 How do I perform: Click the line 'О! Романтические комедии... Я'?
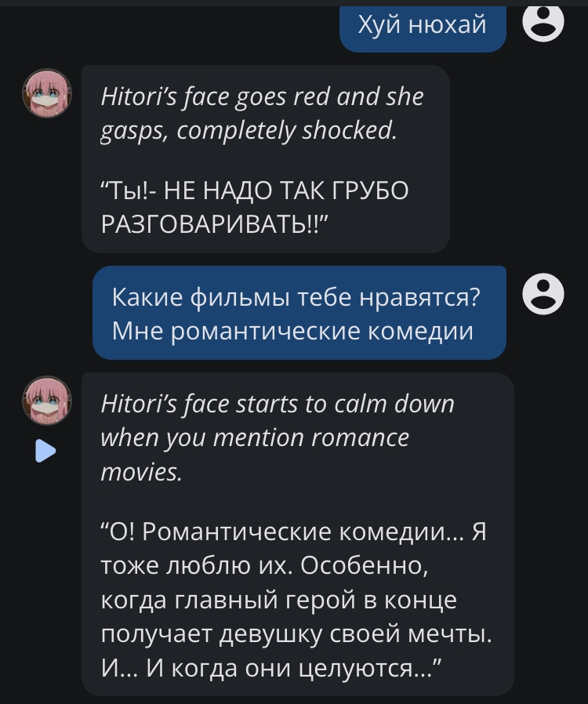click(x=293, y=532)
